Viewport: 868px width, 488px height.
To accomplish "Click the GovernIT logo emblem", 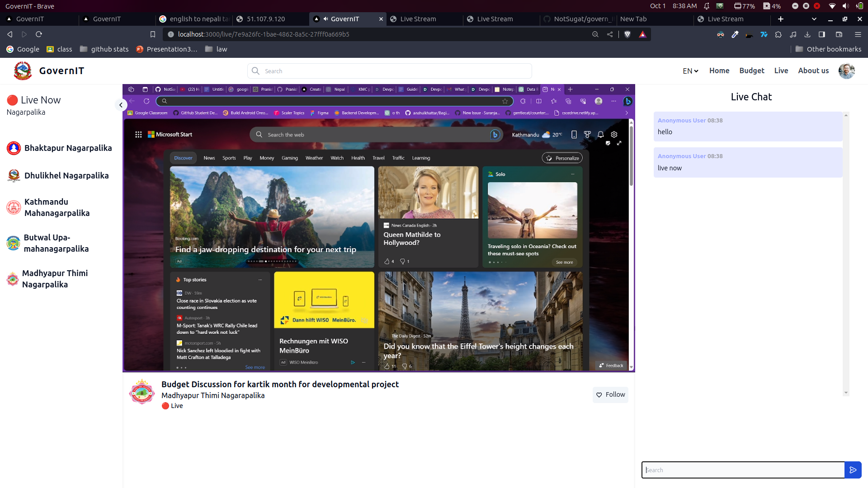I will [23, 71].
